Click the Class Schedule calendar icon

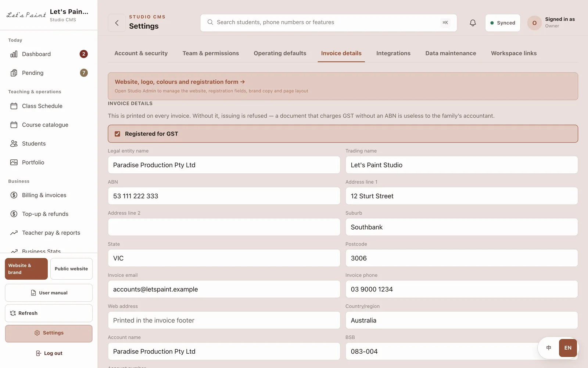pyautogui.click(x=14, y=106)
